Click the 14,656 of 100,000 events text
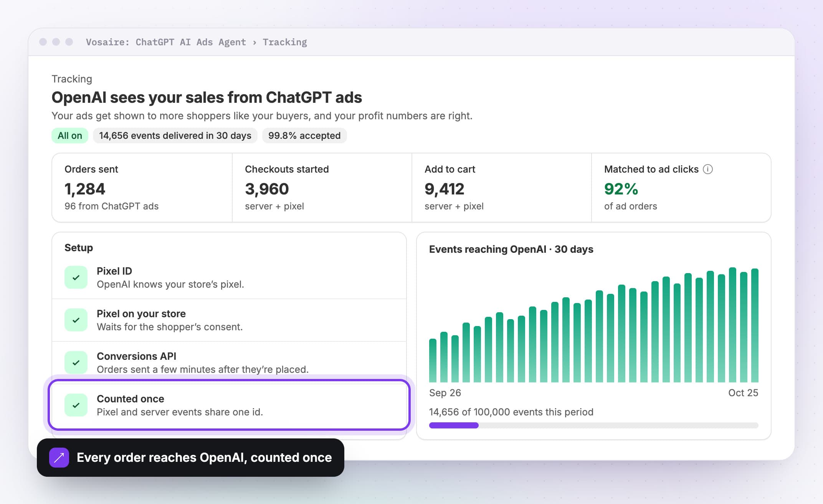The width and height of the screenshot is (823, 504). click(511, 412)
